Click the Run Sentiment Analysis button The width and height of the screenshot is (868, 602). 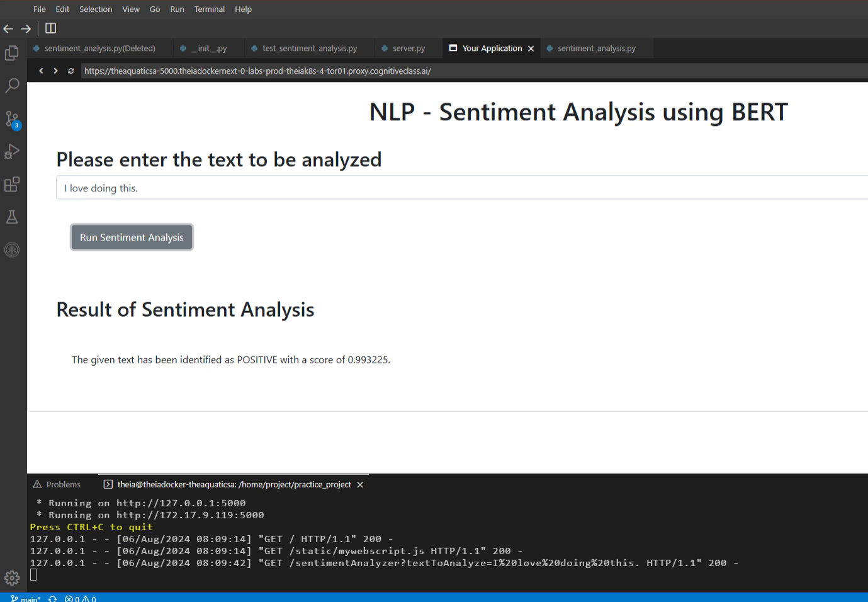(x=132, y=237)
